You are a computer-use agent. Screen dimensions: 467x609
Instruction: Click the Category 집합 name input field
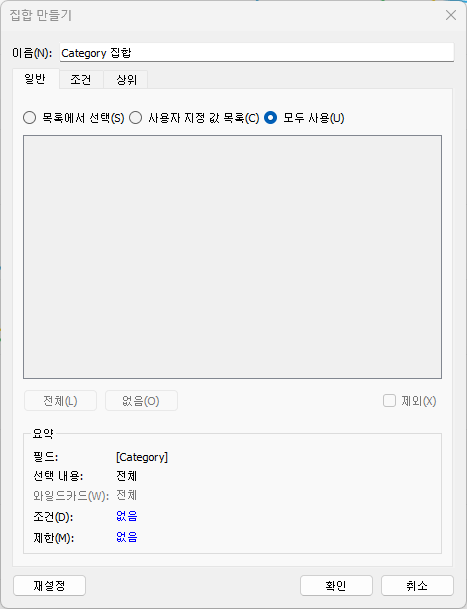(x=257, y=52)
